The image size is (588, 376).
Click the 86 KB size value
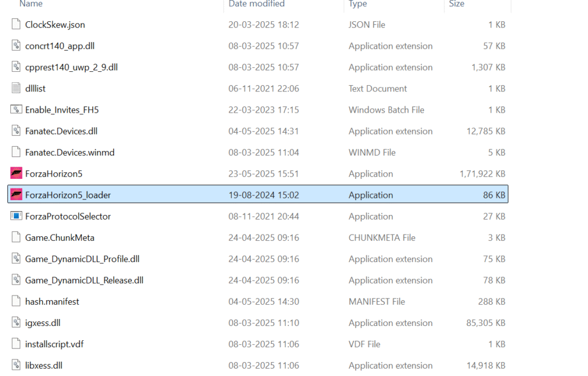coord(494,195)
